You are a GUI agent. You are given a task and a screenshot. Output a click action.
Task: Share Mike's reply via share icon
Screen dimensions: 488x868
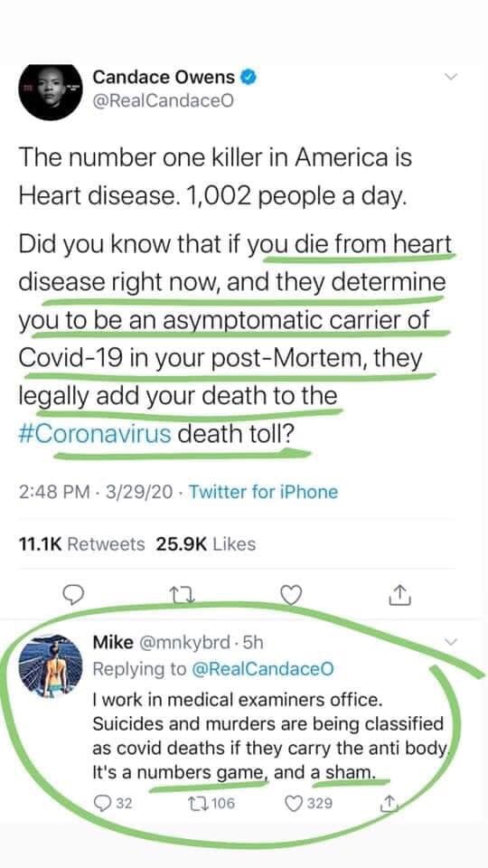pos(389,803)
